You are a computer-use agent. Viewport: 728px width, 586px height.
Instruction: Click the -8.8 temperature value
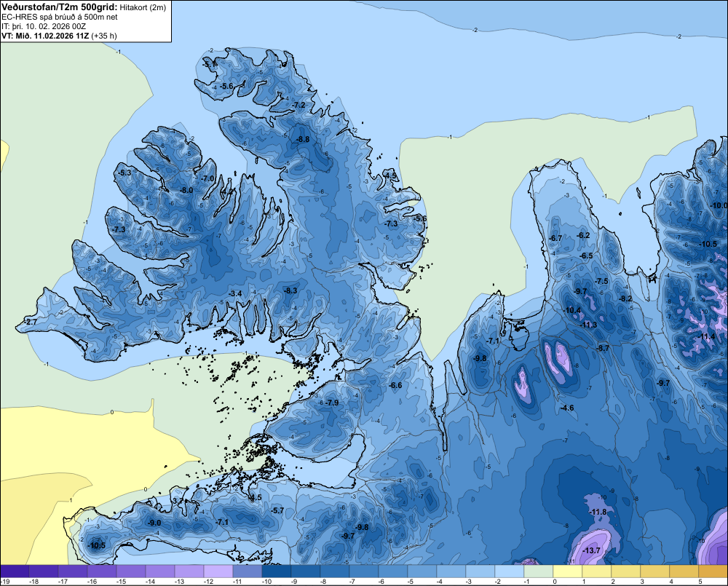303,139
